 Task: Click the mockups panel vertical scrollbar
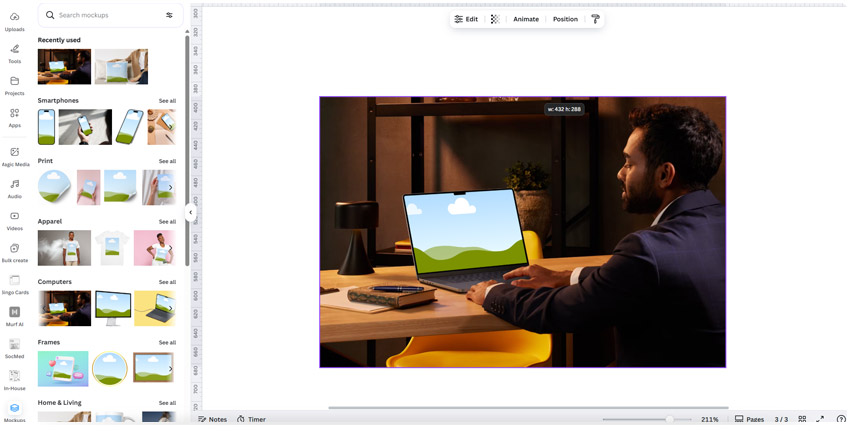tap(187, 151)
